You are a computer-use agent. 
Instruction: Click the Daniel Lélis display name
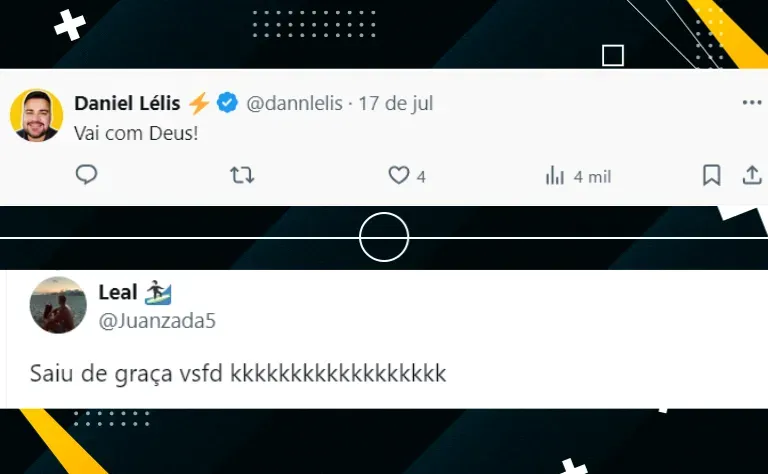[x=127, y=103]
